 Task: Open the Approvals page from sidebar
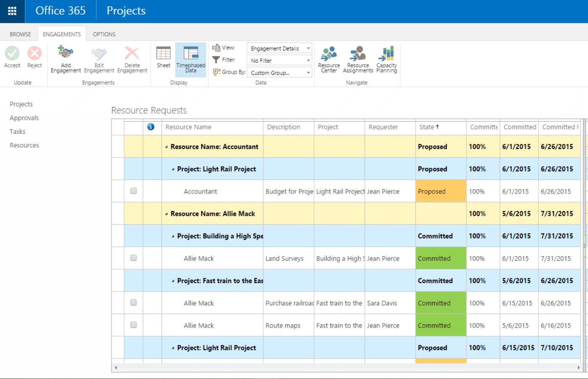point(24,118)
